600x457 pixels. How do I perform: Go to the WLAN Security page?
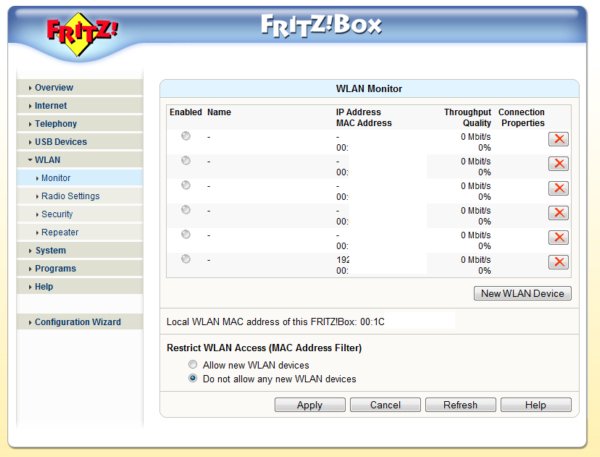pyautogui.click(x=57, y=214)
